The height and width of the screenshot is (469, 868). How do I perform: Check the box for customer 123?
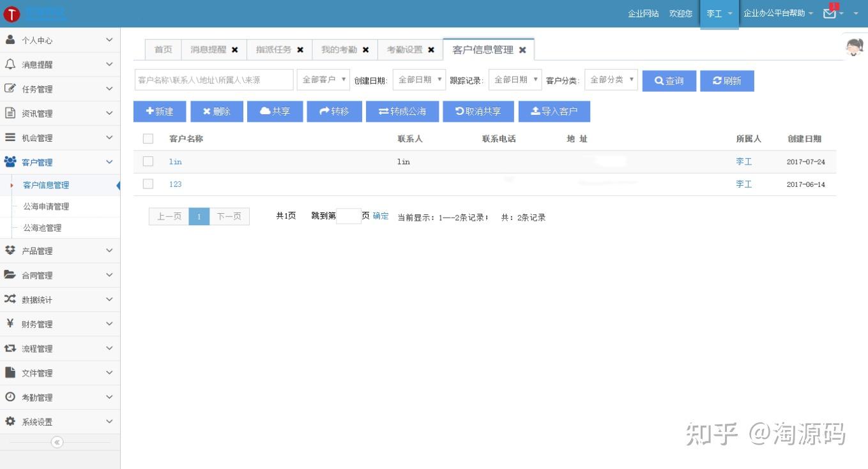pyautogui.click(x=148, y=184)
